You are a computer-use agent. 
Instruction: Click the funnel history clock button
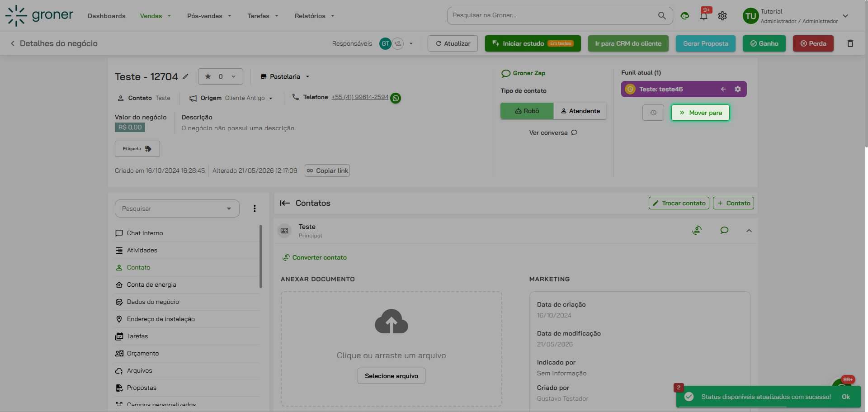[x=653, y=113]
